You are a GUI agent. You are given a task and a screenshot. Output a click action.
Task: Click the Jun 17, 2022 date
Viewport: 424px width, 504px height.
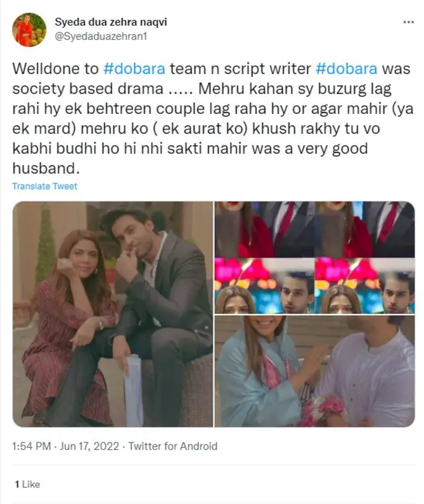(x=89, y=446)
